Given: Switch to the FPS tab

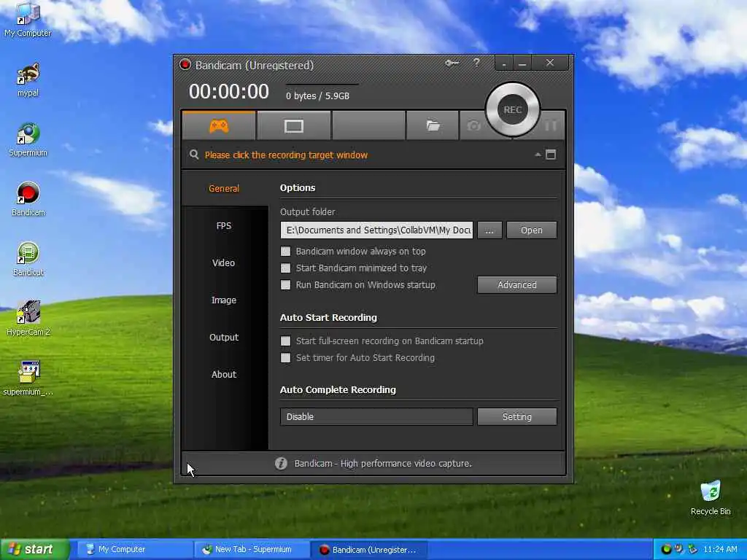Looking at the screenshot, I should [224, 226].
